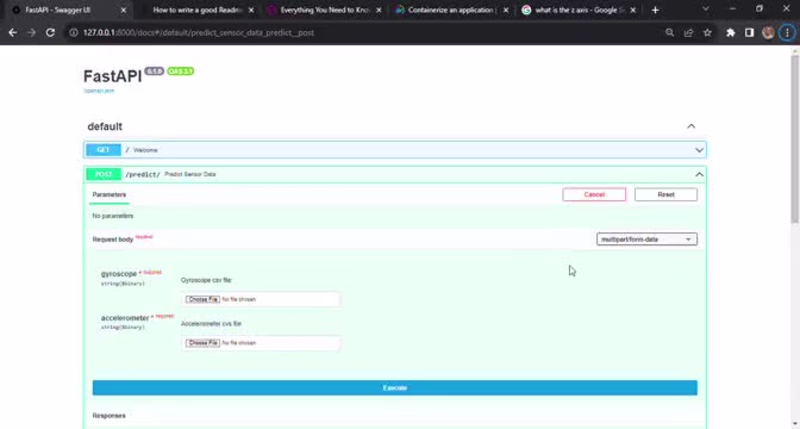The image size is (800, 429).
Task: Reload the page with the refresh icon
Action: click(50, 33)
